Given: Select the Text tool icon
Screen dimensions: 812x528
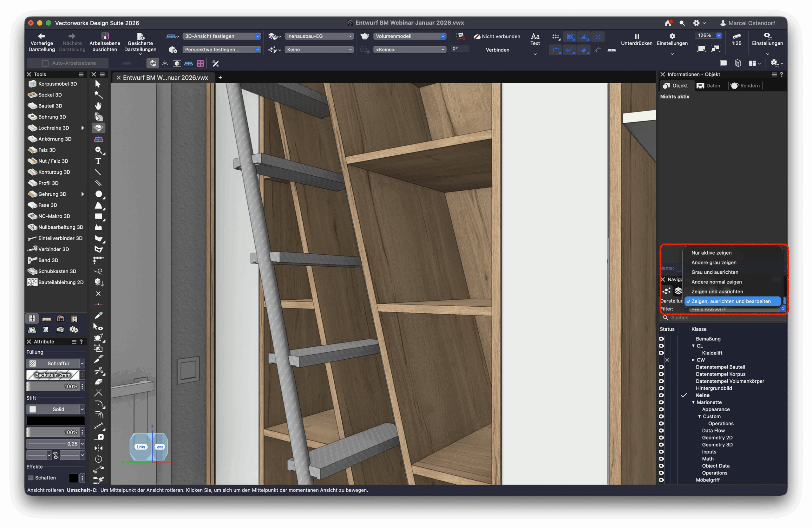Looking at the screenshot, I should pos(98,161).
